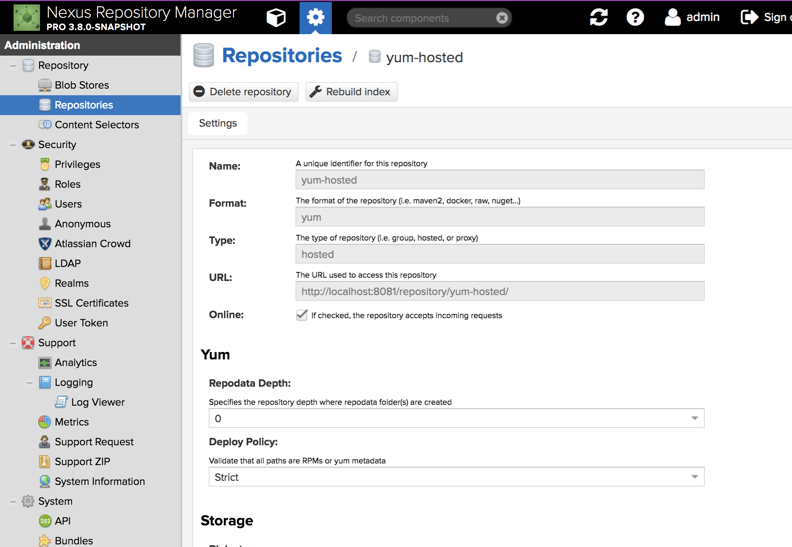Image resolution: width=792 pixels, height=547 pixels.
Task: Click the admin user icon
Action: pyautogui.click(x=673, y=17)
